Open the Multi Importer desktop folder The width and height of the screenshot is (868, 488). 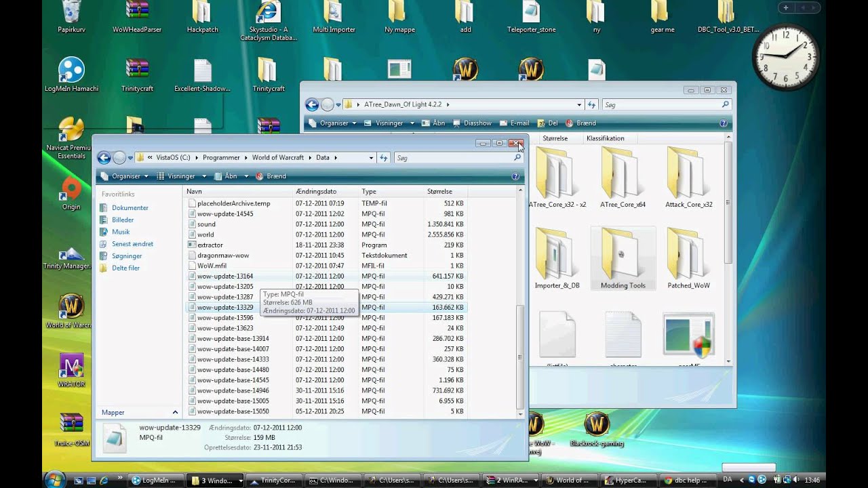coord(333,17)
